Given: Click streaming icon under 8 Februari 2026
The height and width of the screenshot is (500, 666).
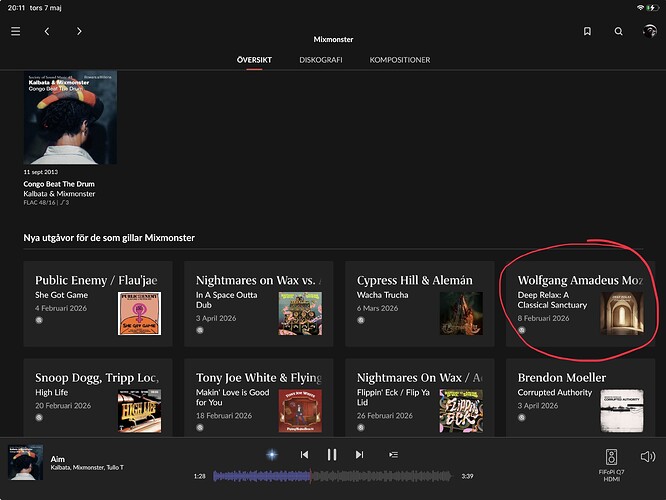Looking at the screenshot, I should pyautogui.click(x=522, y=330).
